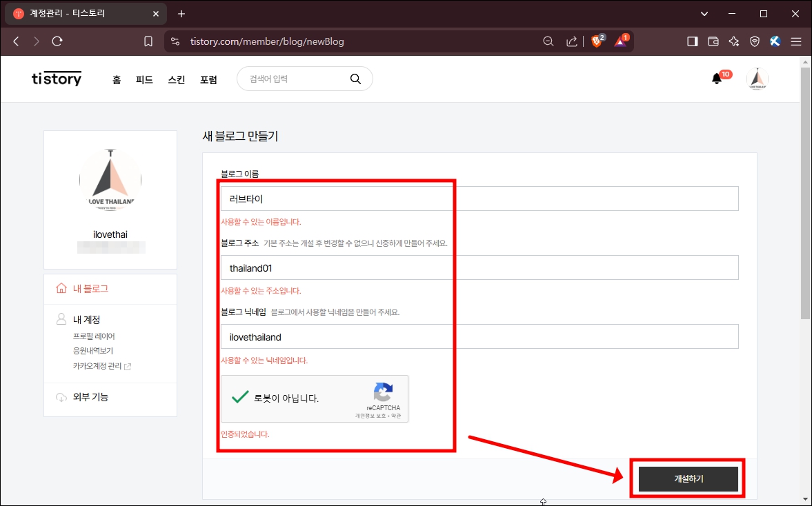Click the person icon beside 내 계정

[x=61, y=319]
